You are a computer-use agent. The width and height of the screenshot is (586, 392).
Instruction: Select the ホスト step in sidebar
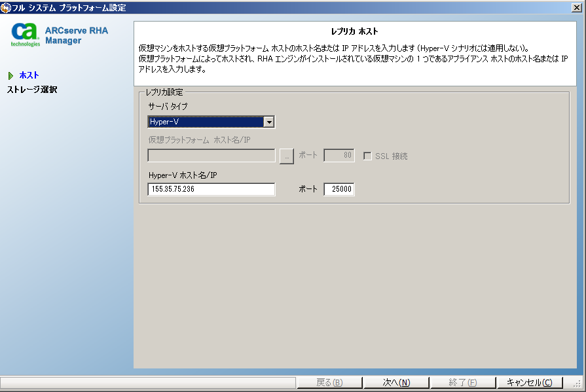29,75
